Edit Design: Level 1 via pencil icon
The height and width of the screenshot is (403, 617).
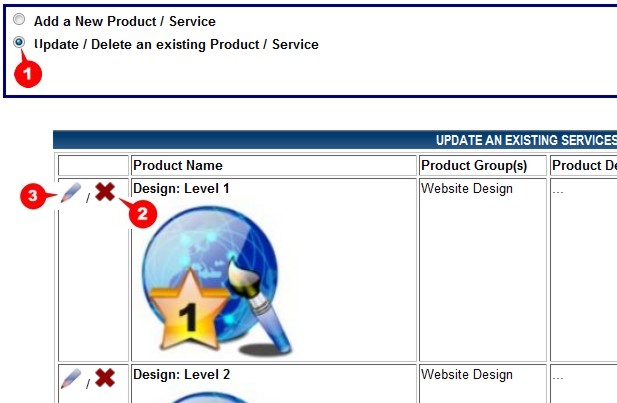pyautogui.click(x=71, y=192)
